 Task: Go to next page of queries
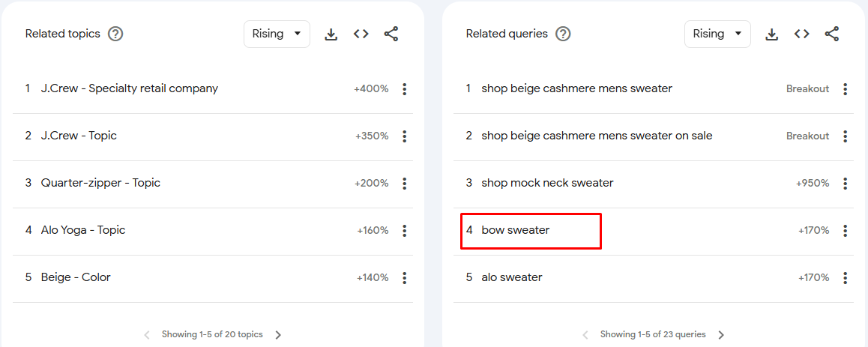(721, 335)
